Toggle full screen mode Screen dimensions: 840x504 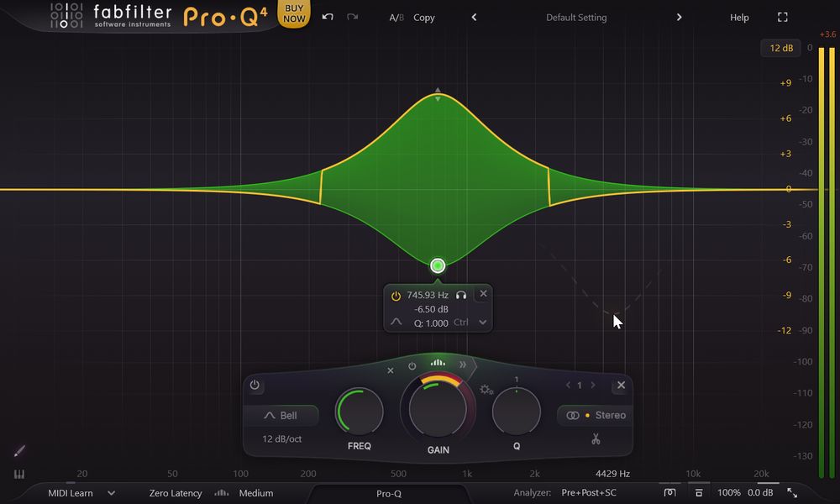782,17
